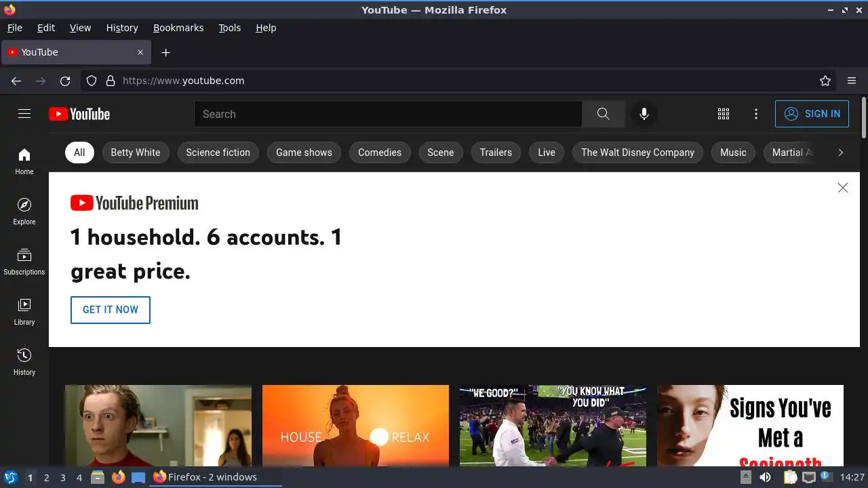Screen dimensions: 868x488
Task: View site security padlock info
Action: pyautogui.click(x=111, y=81)
